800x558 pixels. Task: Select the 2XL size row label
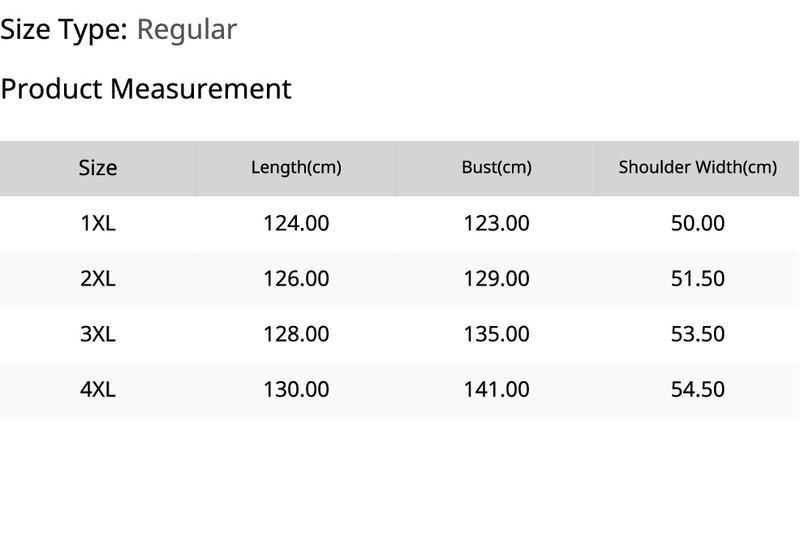pyautogui.click(x=97, y=278)
